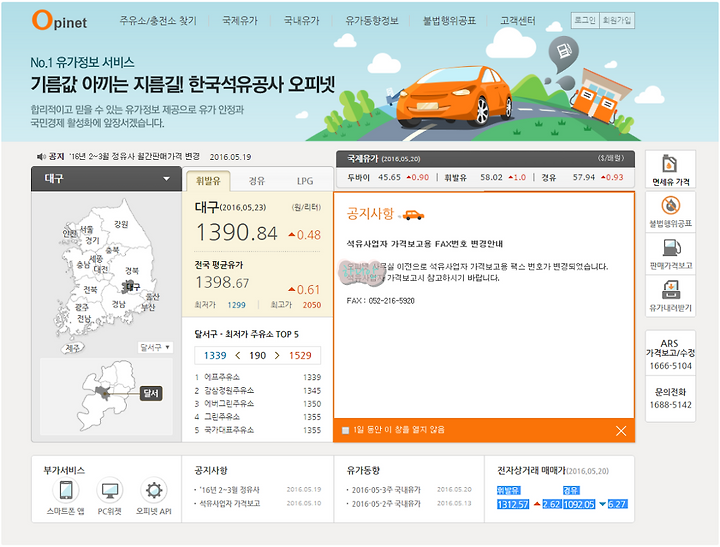Viewport: 720px width, 547px height.
Task: Select 충북 on the Korea map
Action: pos(112,250)
